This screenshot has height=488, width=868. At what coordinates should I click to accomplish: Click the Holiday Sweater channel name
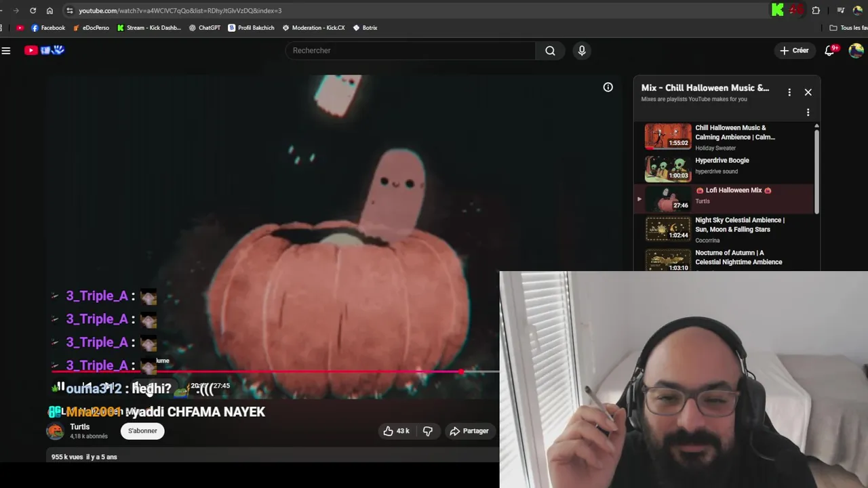715,148
